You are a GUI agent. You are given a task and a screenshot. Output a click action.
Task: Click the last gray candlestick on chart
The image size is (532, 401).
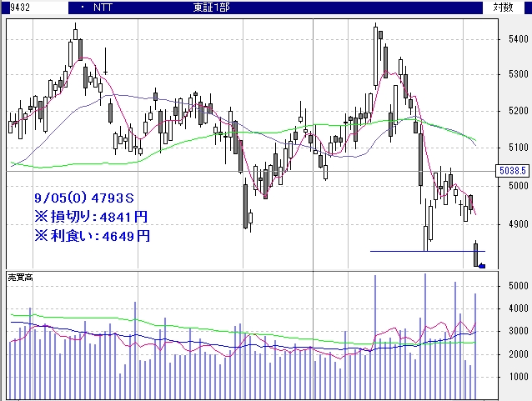click(476, 254)
